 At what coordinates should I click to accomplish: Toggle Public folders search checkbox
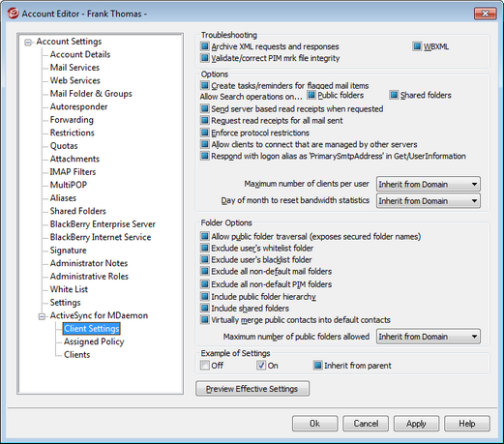pos(311,95)
